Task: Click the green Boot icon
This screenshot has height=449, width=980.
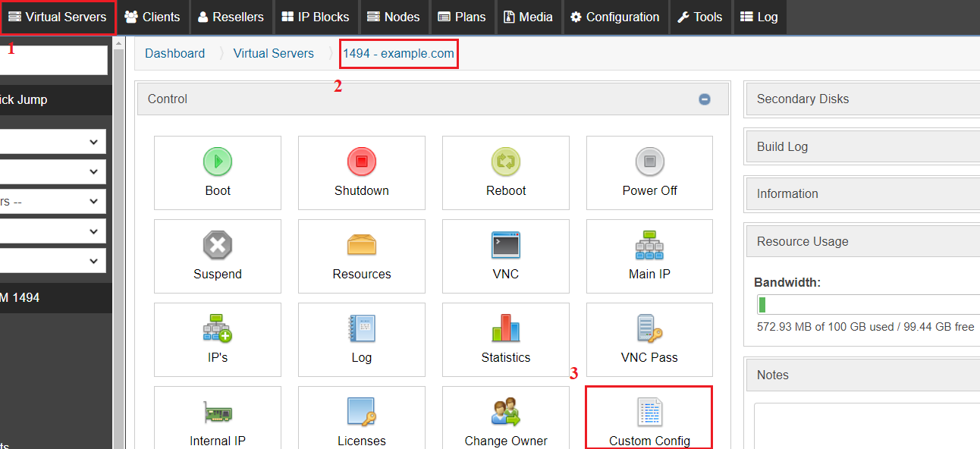Action: (218, 162)
